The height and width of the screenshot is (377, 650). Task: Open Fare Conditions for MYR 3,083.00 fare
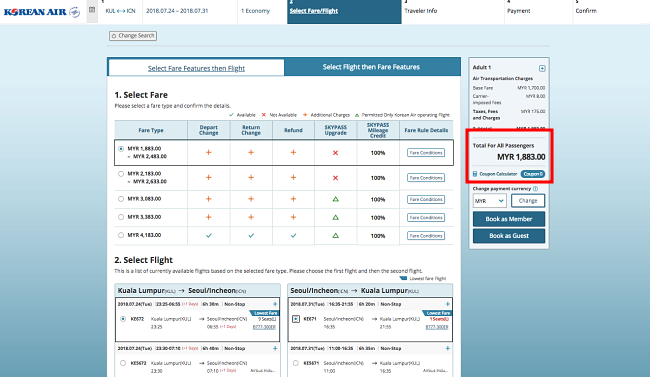coord(426,199)
